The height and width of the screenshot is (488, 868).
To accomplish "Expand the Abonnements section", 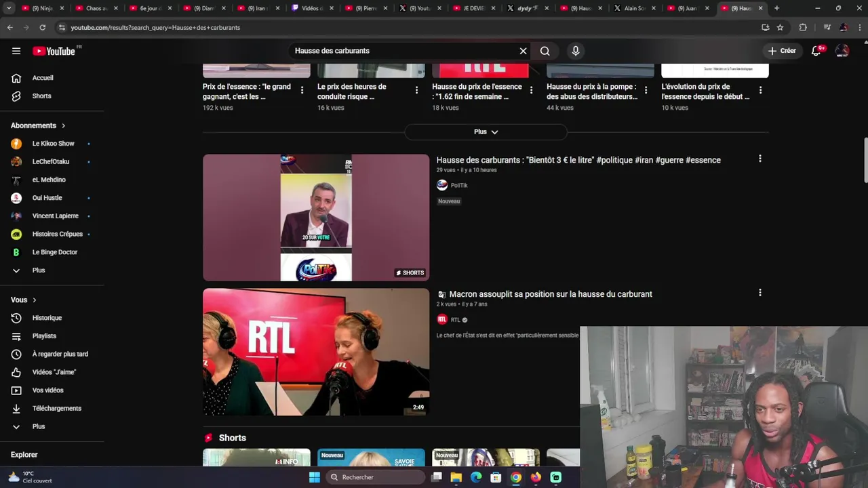I will coord(38,125).
